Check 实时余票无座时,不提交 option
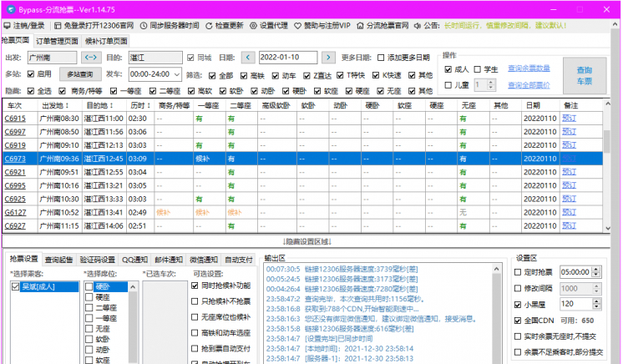Image resolution: width=623 pixels, height=364 pixels. pos(518,336)
